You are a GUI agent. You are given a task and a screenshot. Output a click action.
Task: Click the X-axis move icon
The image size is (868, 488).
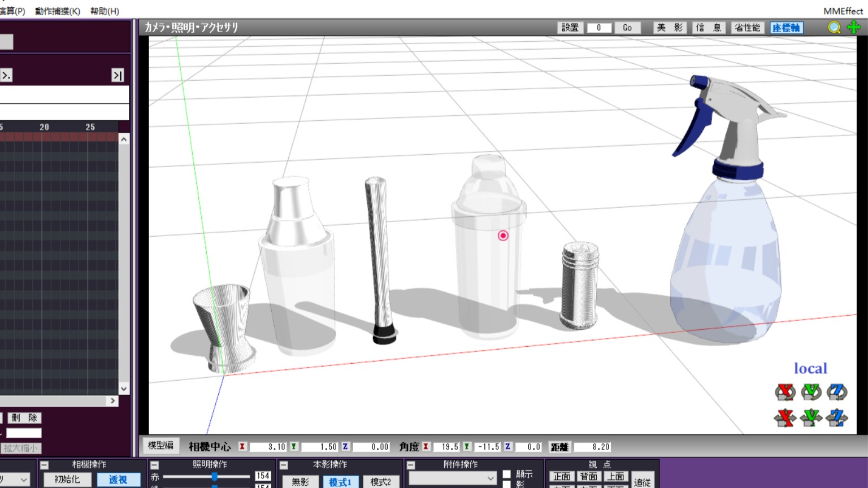(x=785, y=418)
